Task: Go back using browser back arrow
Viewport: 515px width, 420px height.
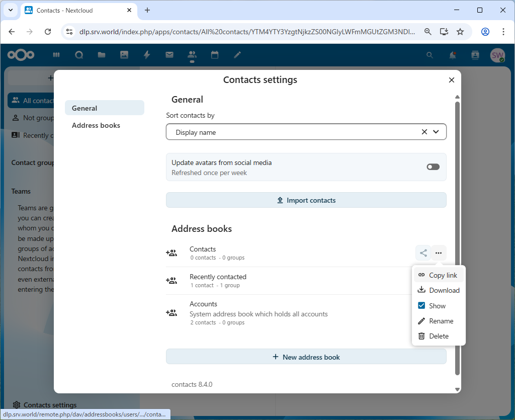Action: 12,32
